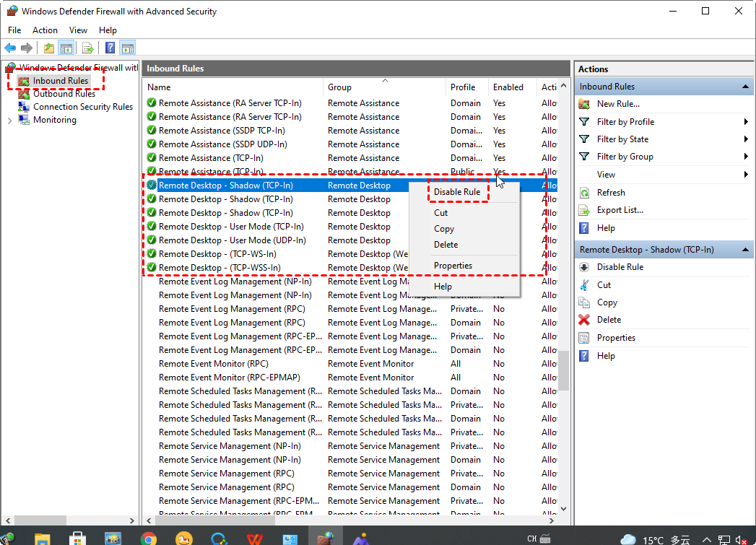Click the Export List toolbar icon
The image size is (756, 545).
pos(87,48)
